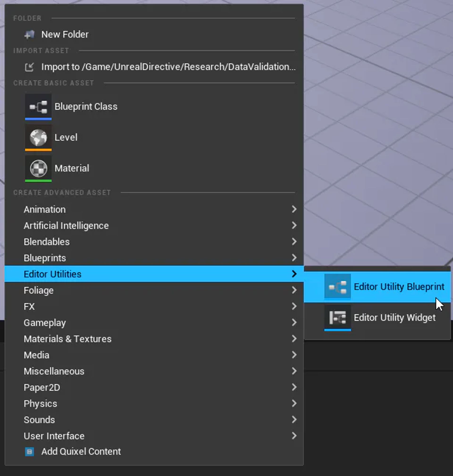Expand the Animation submenu arrow
This screenshot has width=453, height=476.
tap(294, 209)
